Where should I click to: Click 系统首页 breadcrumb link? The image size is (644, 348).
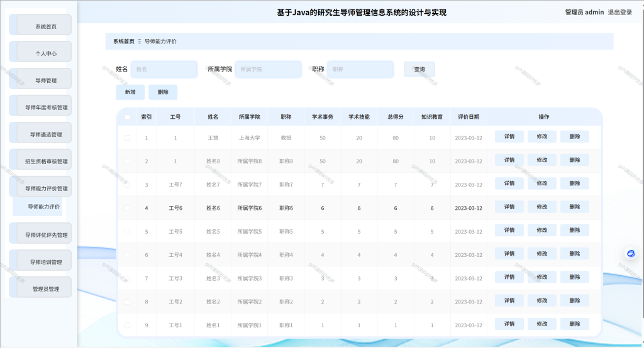coord(124,41)
